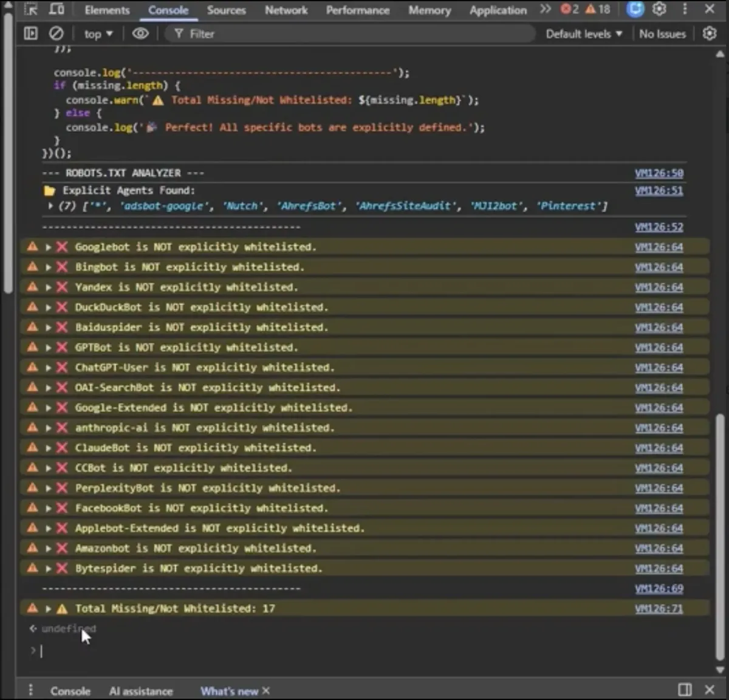The width and height of the screenshot is (729, 700).
Task: Open source link on the PerplexityBot row
Action: [659, 488]
